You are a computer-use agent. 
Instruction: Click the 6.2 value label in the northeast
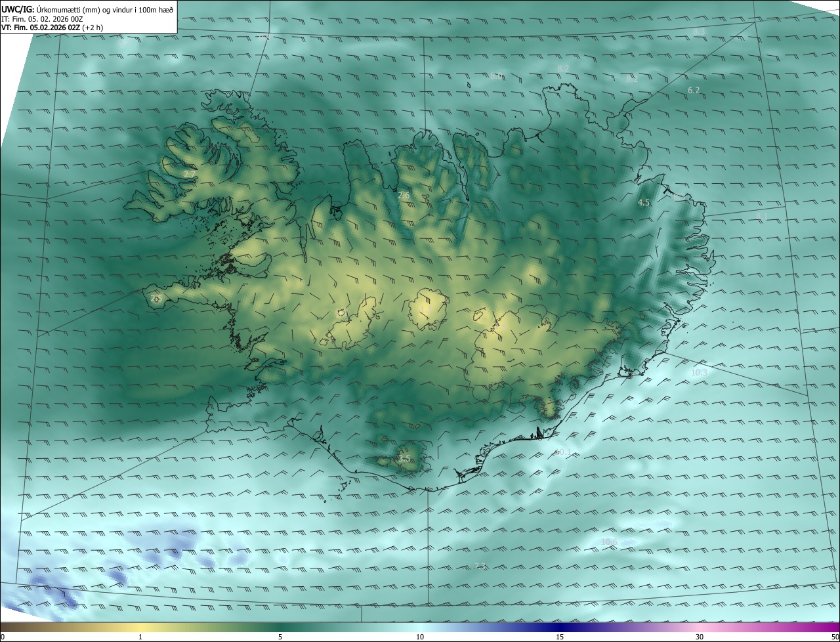(694, 90)
